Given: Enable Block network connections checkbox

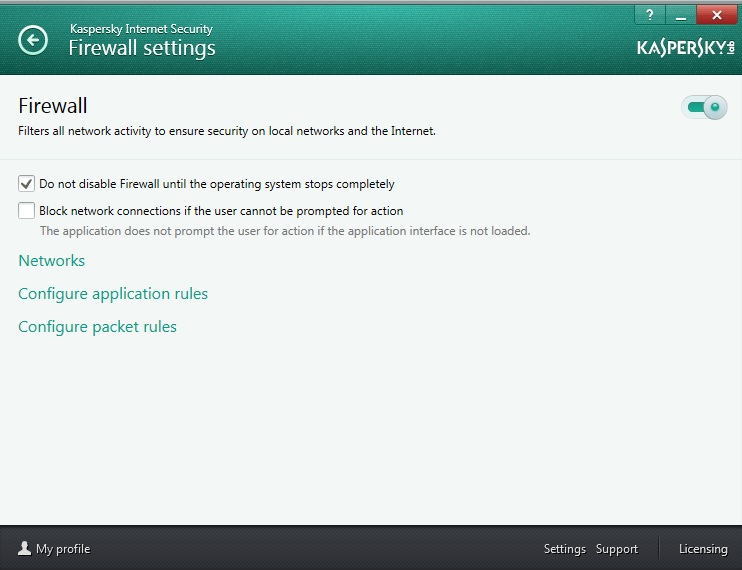Looking at the screenshot, I should pyautogui.click(x=26, y=210).
